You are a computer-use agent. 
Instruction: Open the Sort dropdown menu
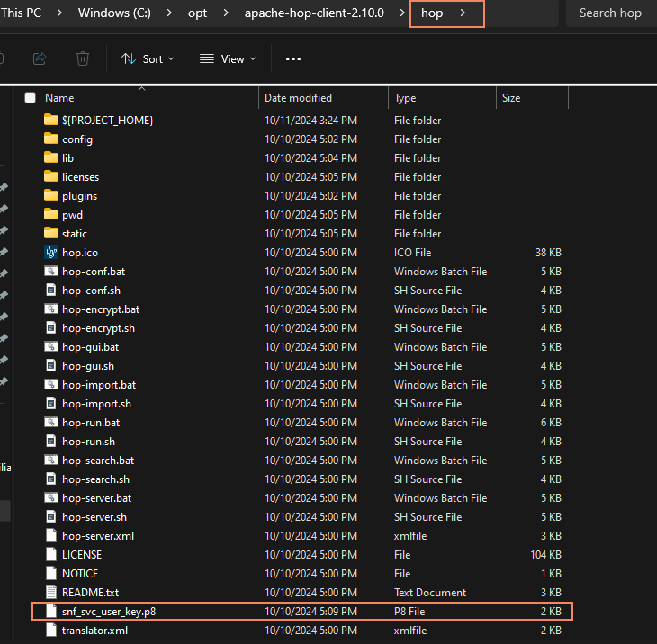(148, 58)
